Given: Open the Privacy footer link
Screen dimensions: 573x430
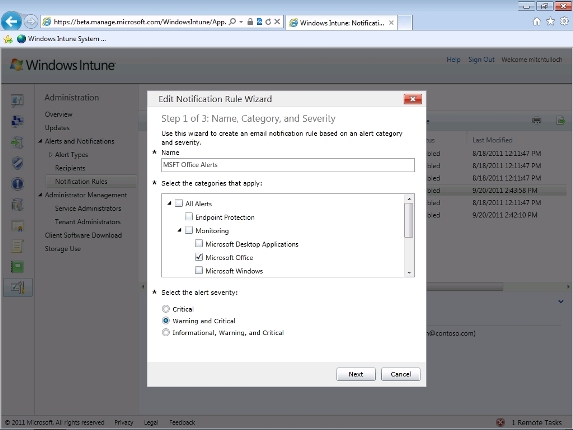Looking at the screenshot, I should [124, 422].
